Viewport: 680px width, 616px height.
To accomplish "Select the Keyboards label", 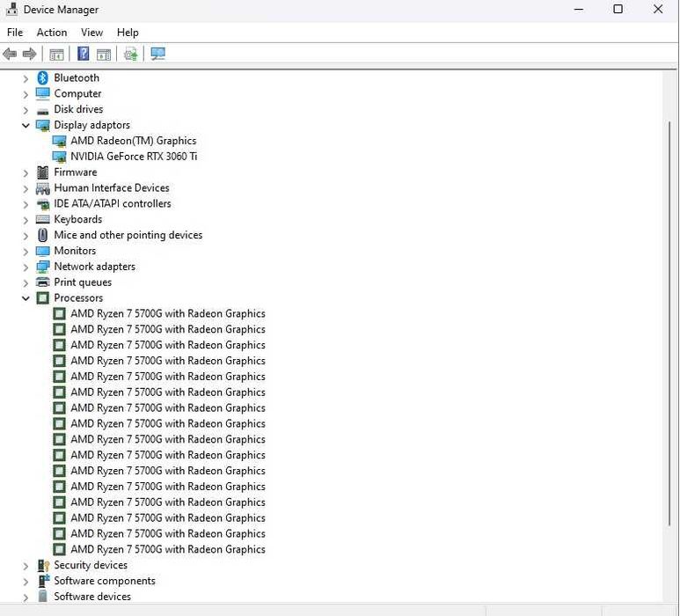I will pyautogui.click(x=78, y=219).
